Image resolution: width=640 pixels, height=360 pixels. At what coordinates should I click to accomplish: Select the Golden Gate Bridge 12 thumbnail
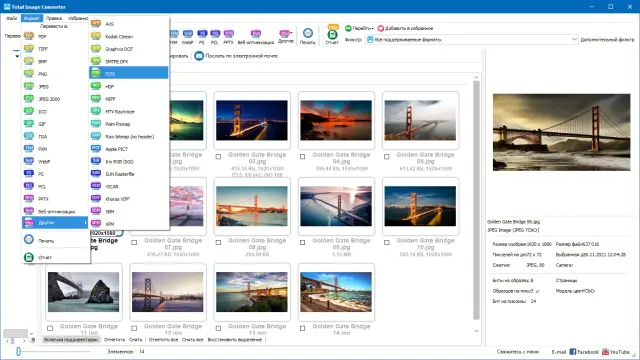click(168, 292)
